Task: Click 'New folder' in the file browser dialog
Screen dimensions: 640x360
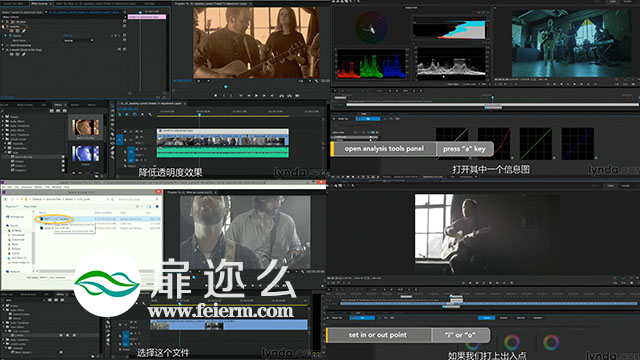Action: coord(31,207)
